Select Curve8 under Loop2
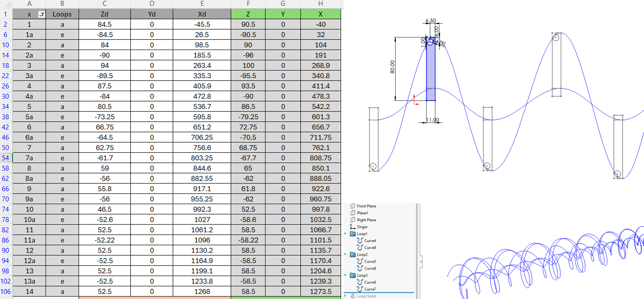Viewport: 644px width, 299px height. (x=370, y=268)
